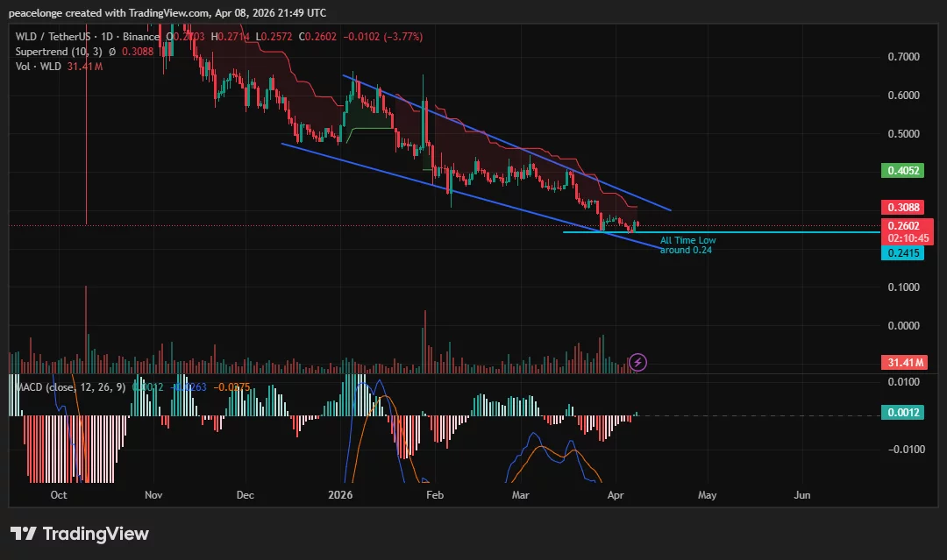Select the cyan 0.2415 all-time-low price label
The height and width of the screenshot is (560, 947).
903,252
